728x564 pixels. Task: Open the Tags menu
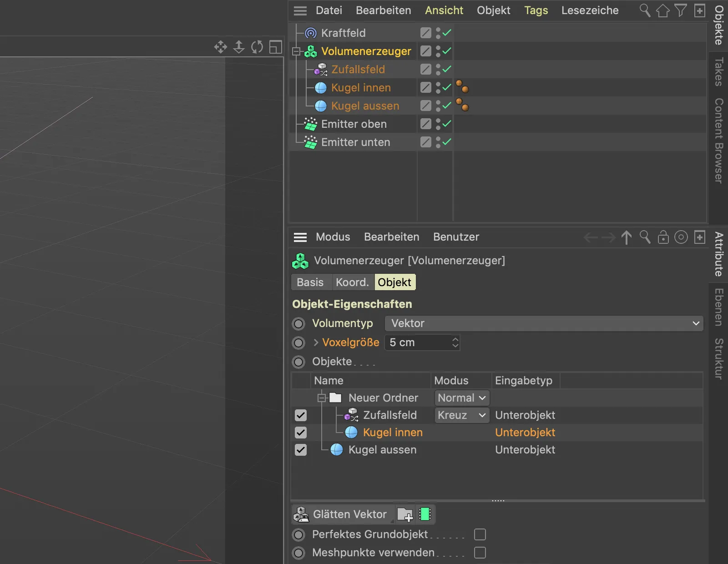[x=536, y=10]
